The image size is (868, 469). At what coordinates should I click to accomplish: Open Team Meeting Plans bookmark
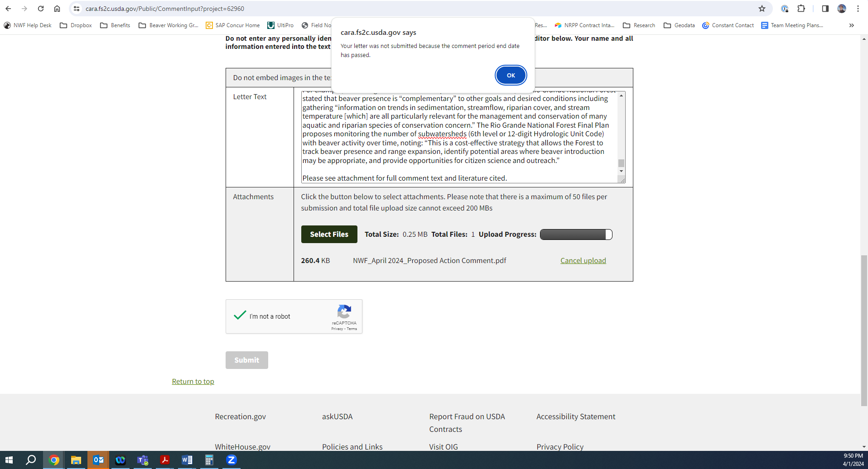pos(792,25)
